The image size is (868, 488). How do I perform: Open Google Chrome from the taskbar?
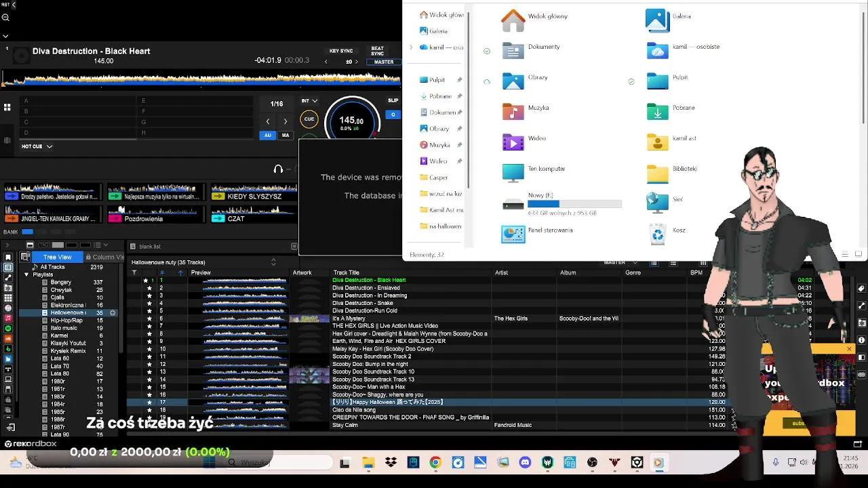coord(435,463)
